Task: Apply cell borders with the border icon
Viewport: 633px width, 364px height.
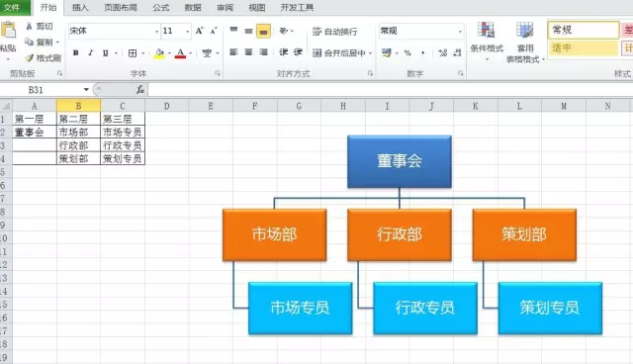Action: (x=133, y=52)
